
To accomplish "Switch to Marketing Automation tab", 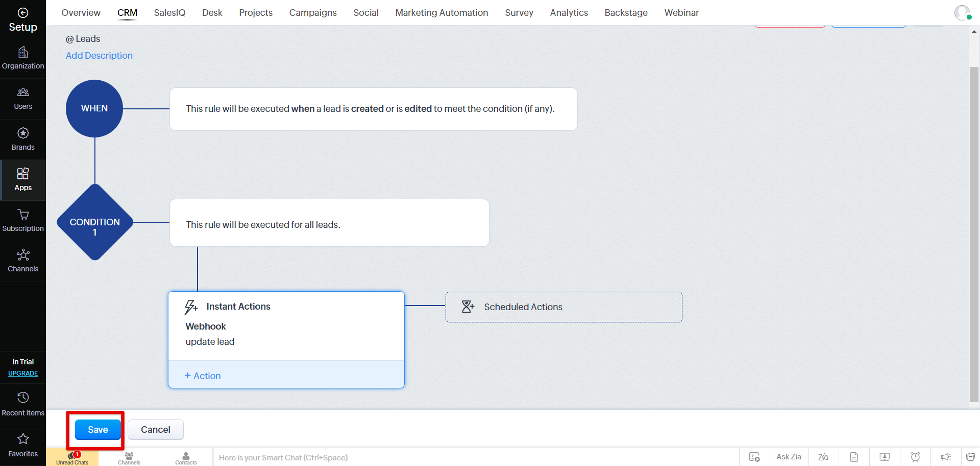I will click(442, 13).
